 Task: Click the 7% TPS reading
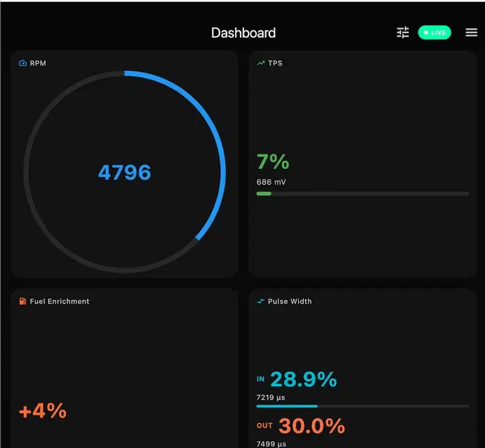pyautogui.click(x=273, y=162)
